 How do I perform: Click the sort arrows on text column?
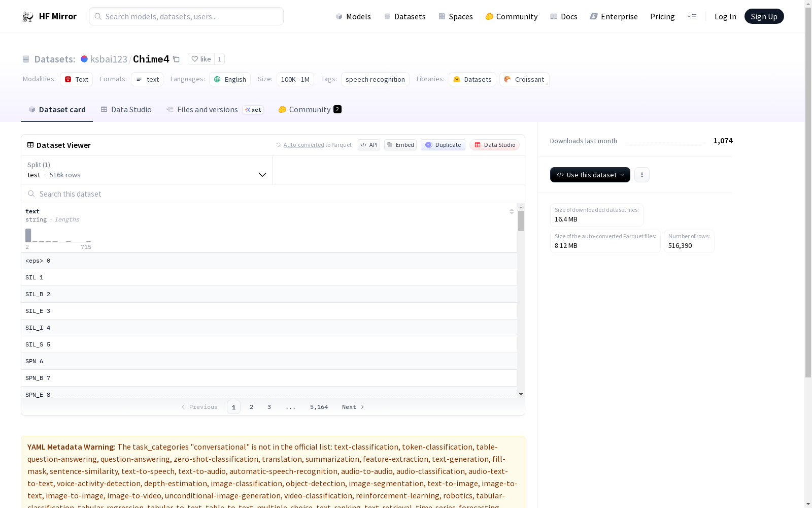512,211
